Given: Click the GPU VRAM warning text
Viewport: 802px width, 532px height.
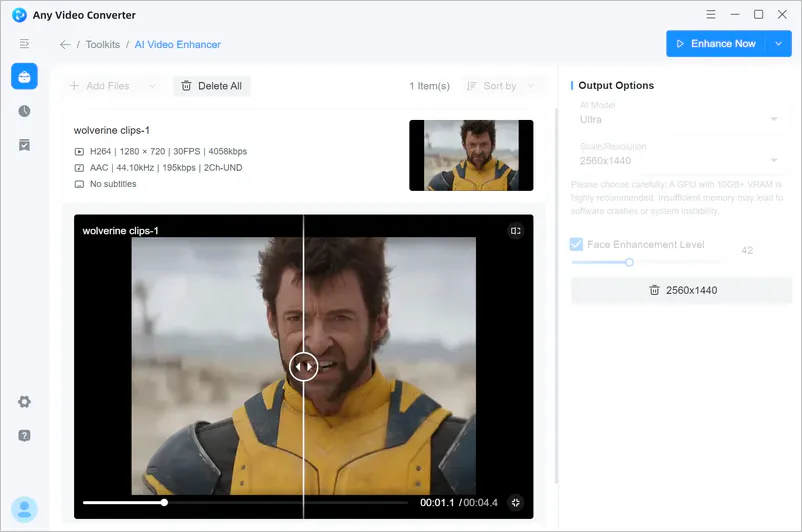Looking at the screenshot, I should pos(677,197).
